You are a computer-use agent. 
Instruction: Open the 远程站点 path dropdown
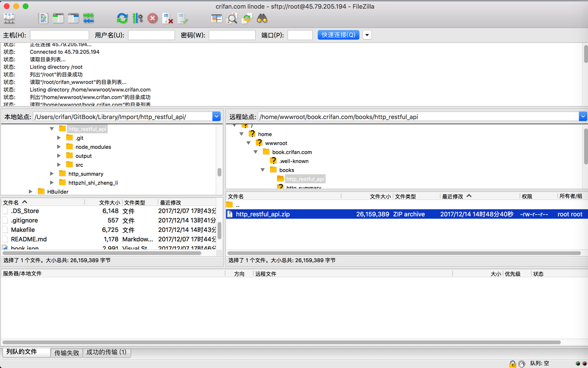[x=583, y=117]
